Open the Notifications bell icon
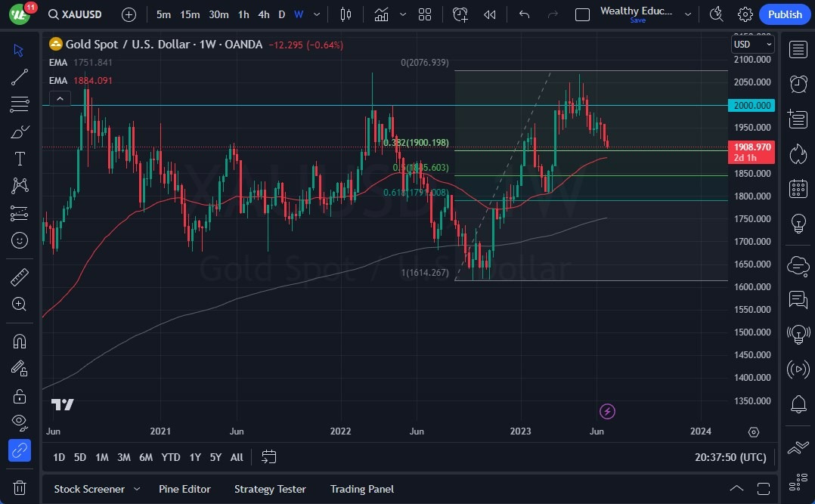The height and width of the screenshot is (504, 815). (798, 404)
